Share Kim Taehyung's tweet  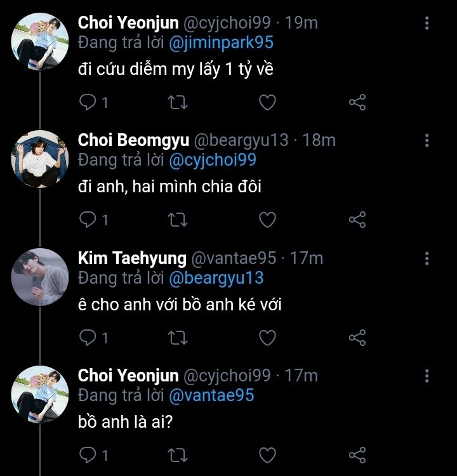(357, 337)
